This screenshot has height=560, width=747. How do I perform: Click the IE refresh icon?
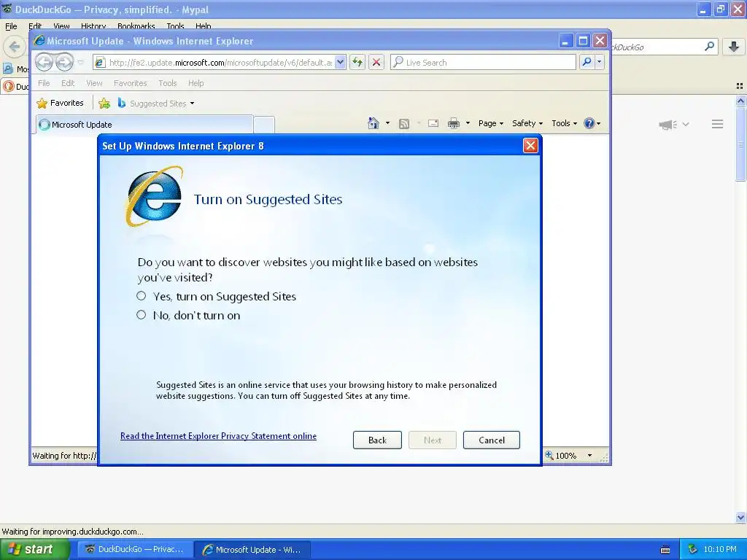point(357,63)
